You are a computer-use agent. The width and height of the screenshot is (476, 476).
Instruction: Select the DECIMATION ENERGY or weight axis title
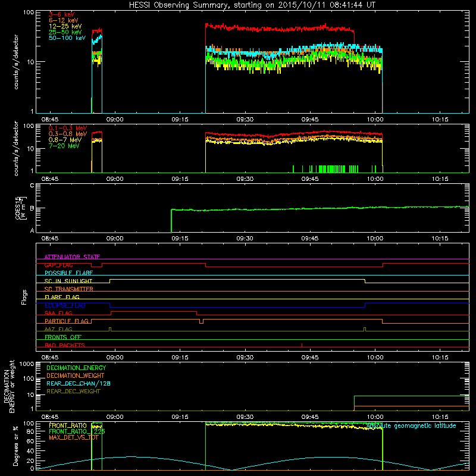9,386
